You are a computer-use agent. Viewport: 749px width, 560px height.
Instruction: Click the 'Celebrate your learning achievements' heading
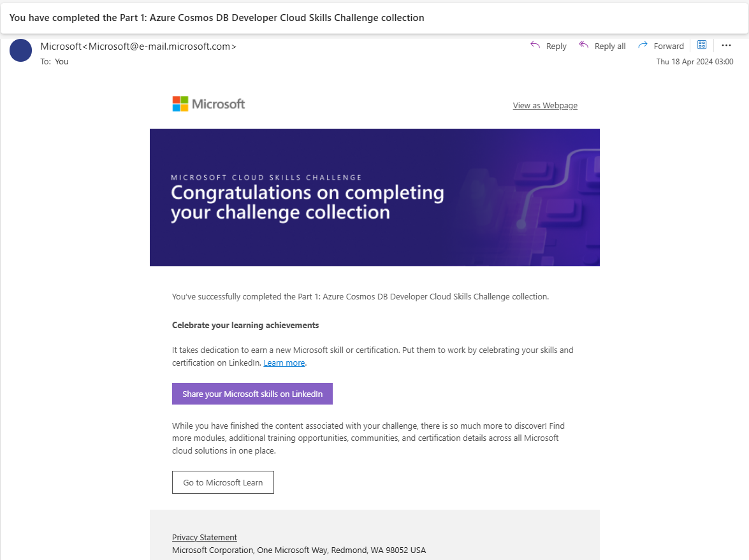[245, 325]
